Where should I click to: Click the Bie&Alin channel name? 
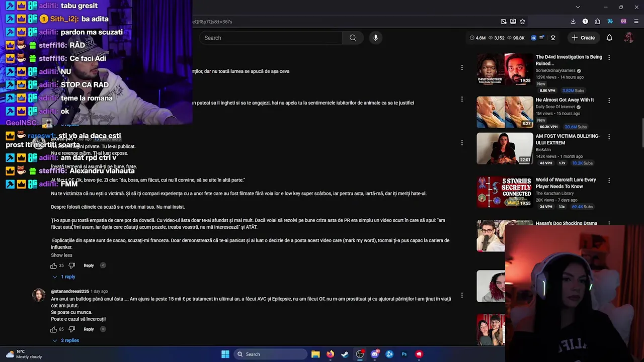coord(543,150)
